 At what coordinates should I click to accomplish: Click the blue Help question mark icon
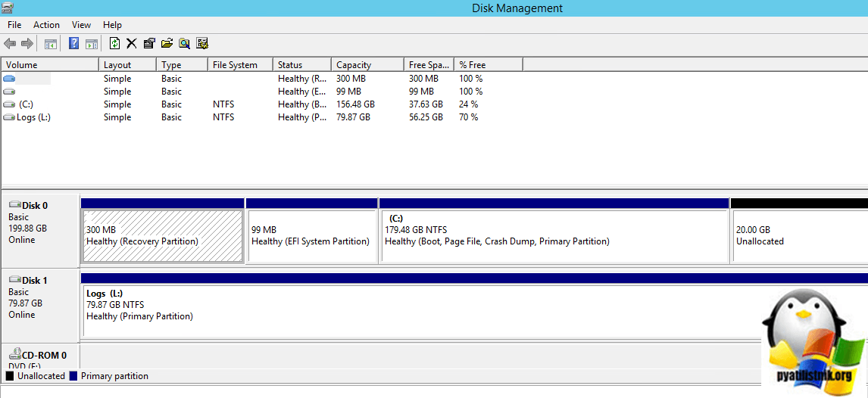[73, 44]
